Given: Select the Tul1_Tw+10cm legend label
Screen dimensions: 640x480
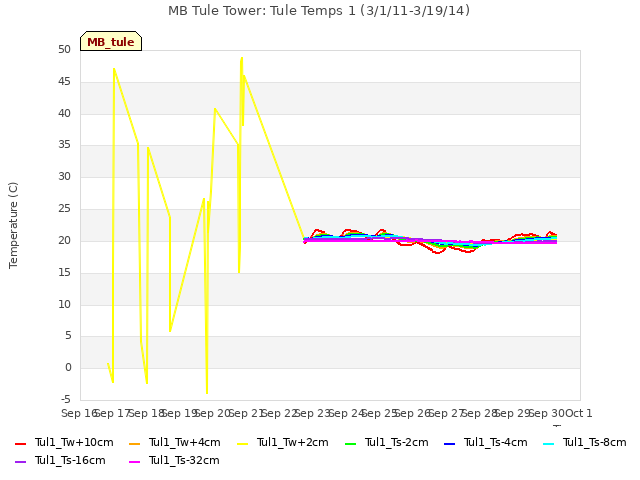Looking at the screenshot, I should click(x=74, y=442).
